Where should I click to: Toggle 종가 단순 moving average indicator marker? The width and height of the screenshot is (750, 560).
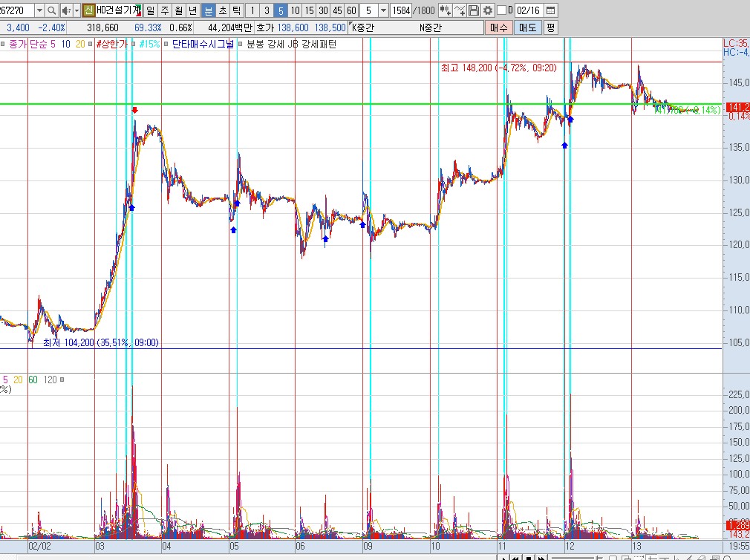[x=2, y=44]
